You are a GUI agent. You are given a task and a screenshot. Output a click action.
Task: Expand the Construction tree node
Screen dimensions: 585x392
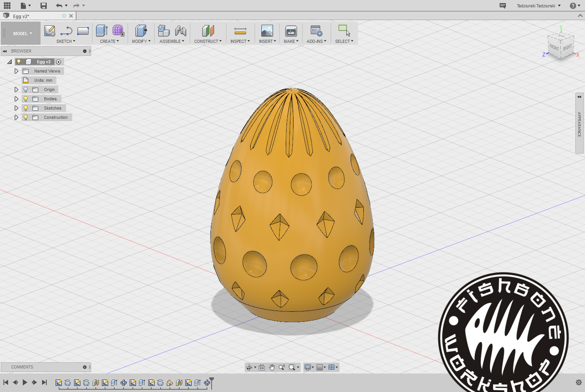point(16,117)
